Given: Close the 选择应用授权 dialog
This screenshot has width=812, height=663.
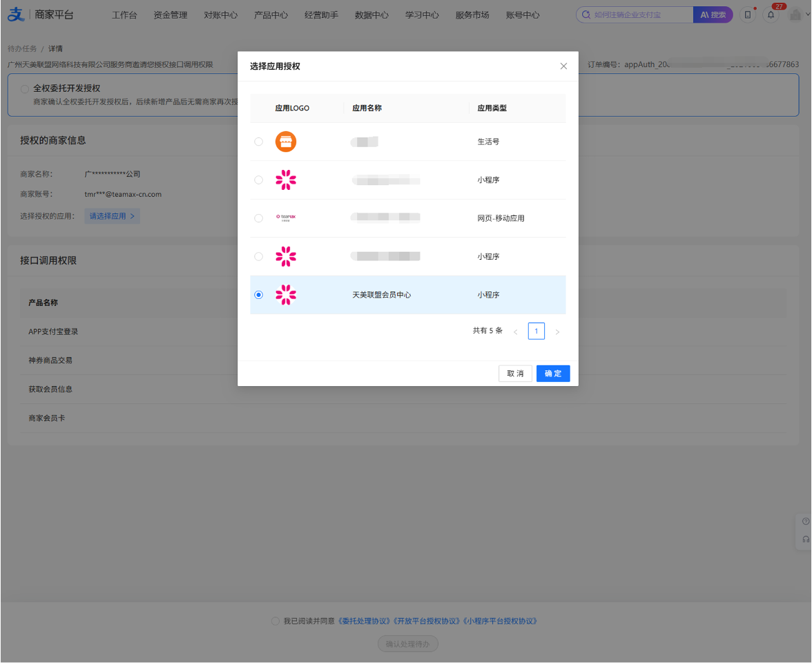Looking at the screenshot, I should (x=563, y=66).
